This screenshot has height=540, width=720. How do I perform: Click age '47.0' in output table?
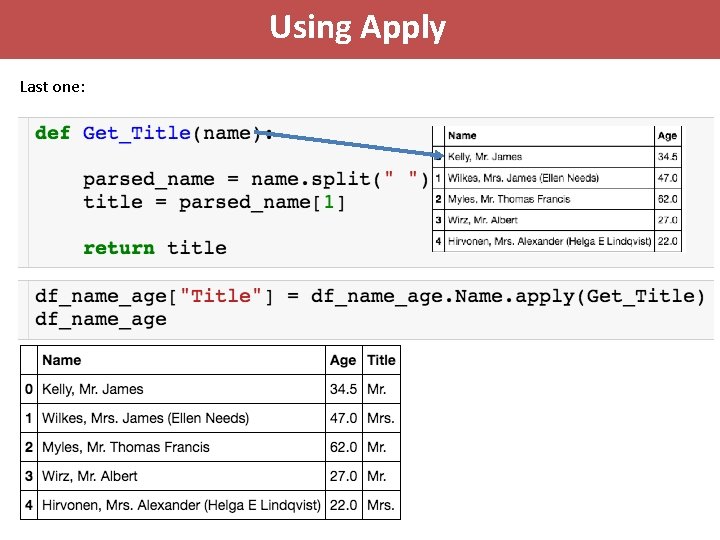pyautogui.click(x=343, y=418)
